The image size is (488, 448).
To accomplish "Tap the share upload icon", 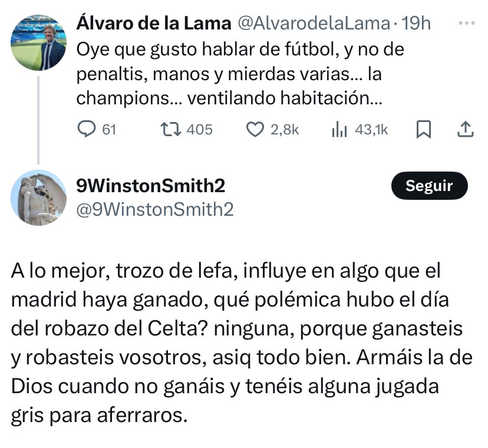I will [x=466, y=129].
